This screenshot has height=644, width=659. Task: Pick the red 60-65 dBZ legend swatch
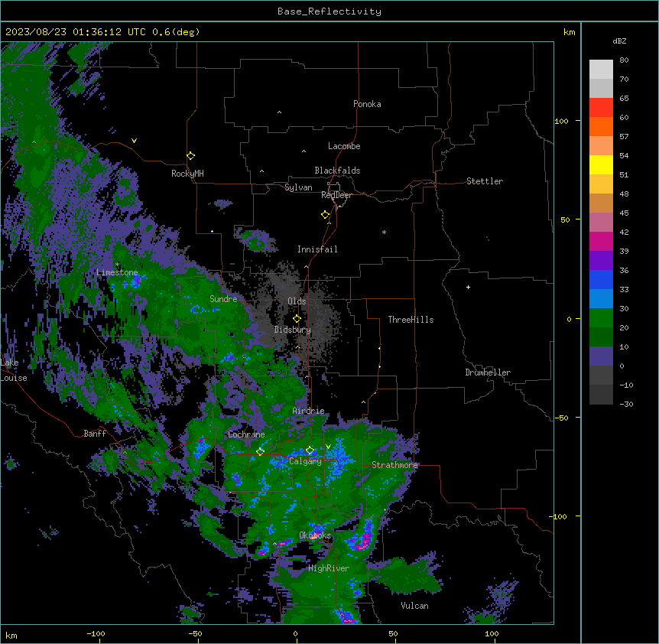point(601,108)
